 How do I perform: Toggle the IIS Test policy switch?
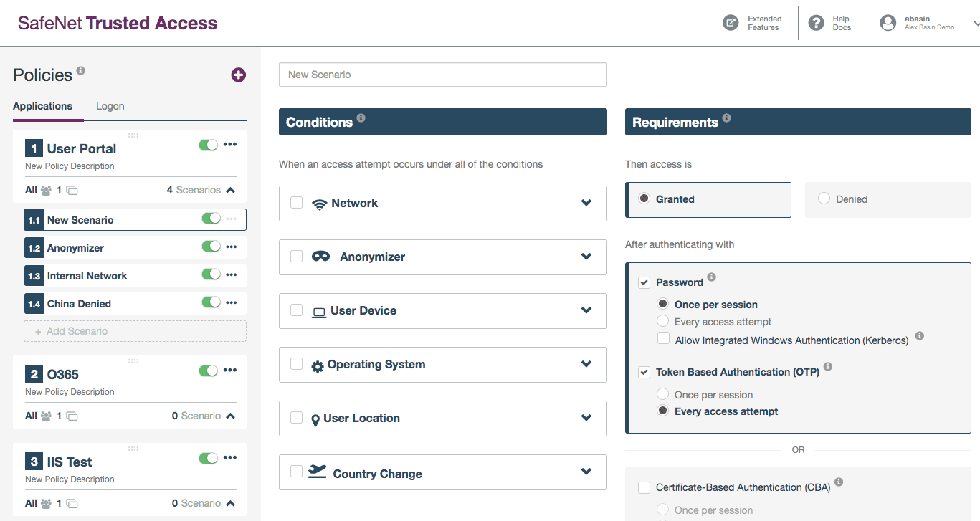(209, 459)
